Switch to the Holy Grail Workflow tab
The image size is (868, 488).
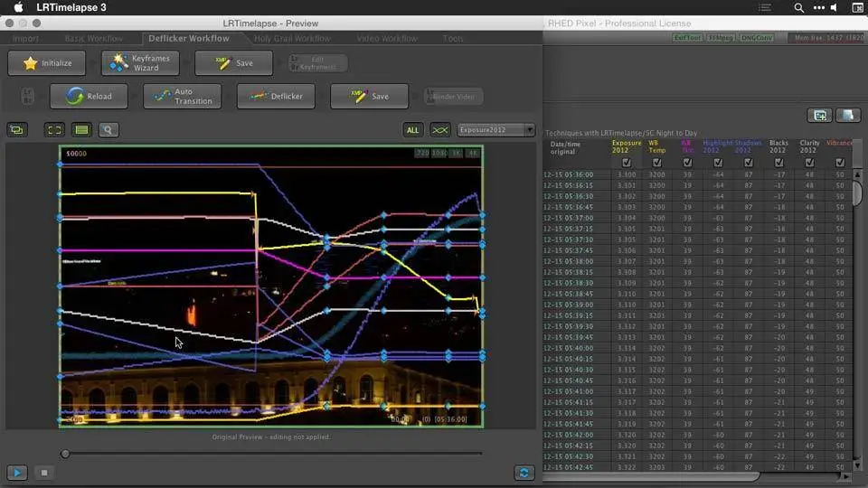click(292, 39)
